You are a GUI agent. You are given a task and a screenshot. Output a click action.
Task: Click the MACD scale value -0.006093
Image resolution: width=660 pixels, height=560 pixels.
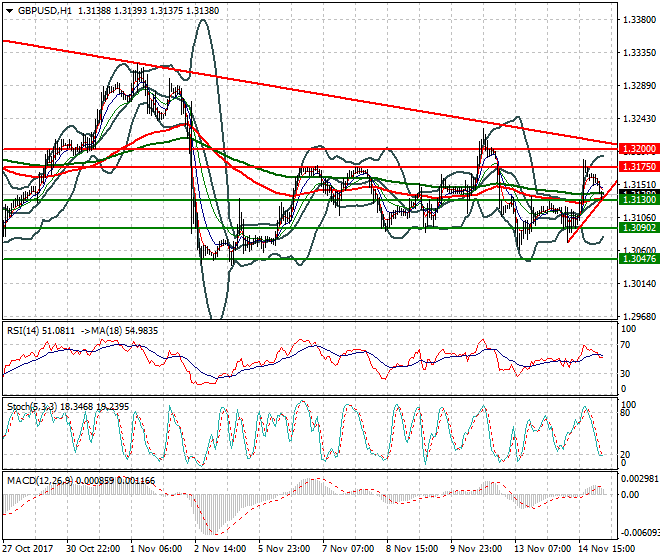tap(640, 533)
